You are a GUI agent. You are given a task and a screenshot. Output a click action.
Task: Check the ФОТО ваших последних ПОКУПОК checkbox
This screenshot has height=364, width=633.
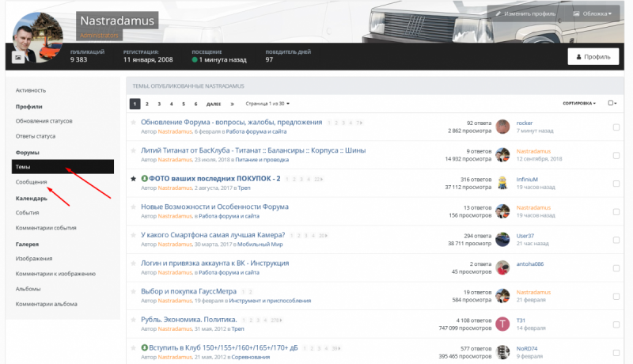coord(616,184)
